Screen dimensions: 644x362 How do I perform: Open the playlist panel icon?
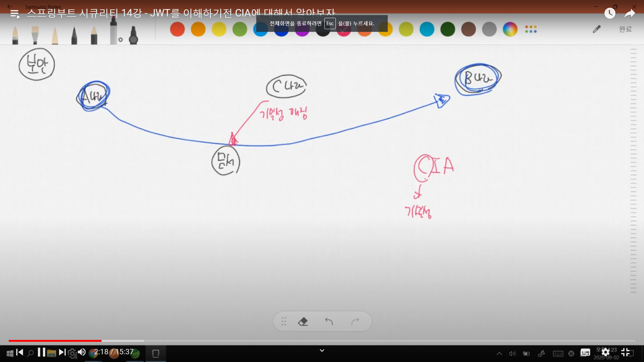14,14
